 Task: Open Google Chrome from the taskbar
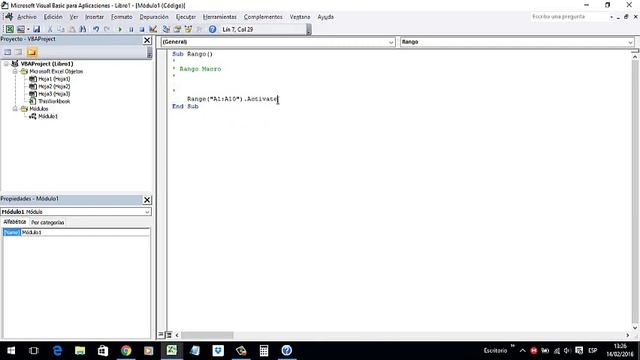coord(126,351)
